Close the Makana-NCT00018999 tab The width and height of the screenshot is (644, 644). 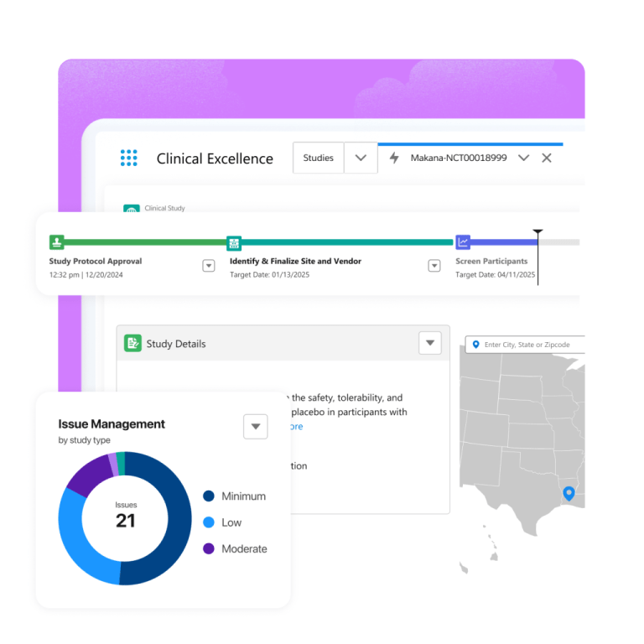(x=547, y=158)
